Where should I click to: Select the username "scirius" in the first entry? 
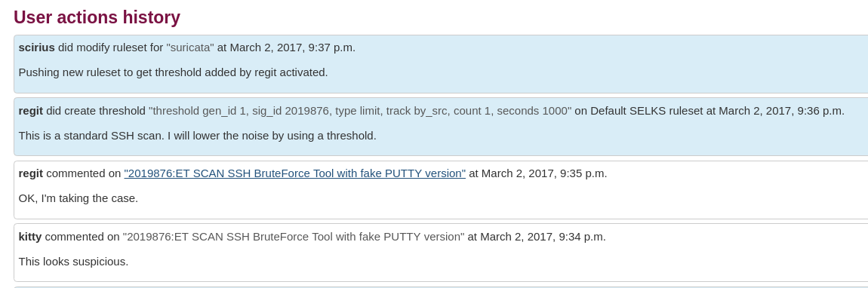coord(36,47)
